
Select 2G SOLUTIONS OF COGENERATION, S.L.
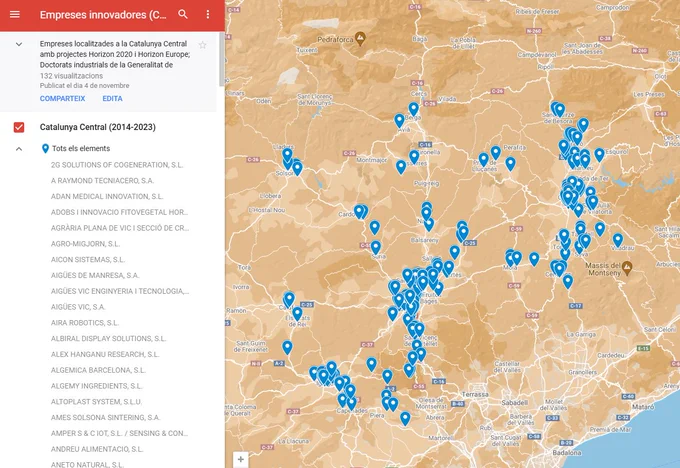(117, 165)
